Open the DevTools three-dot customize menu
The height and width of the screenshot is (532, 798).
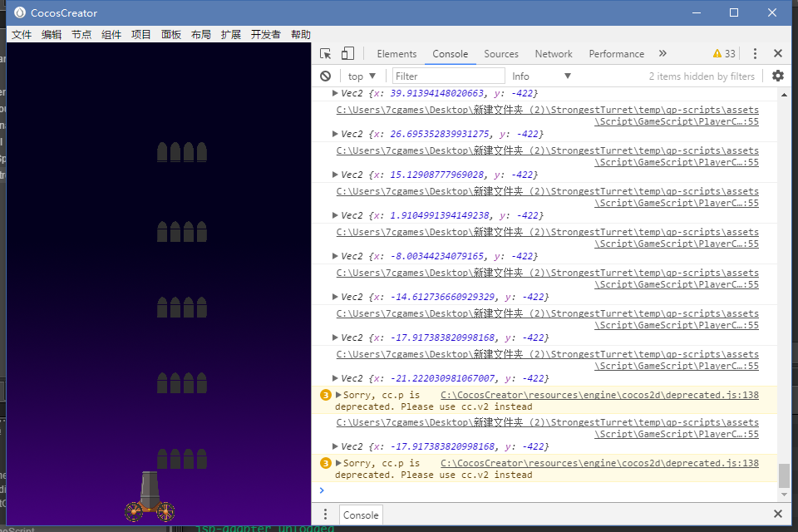tap(755, 53)
